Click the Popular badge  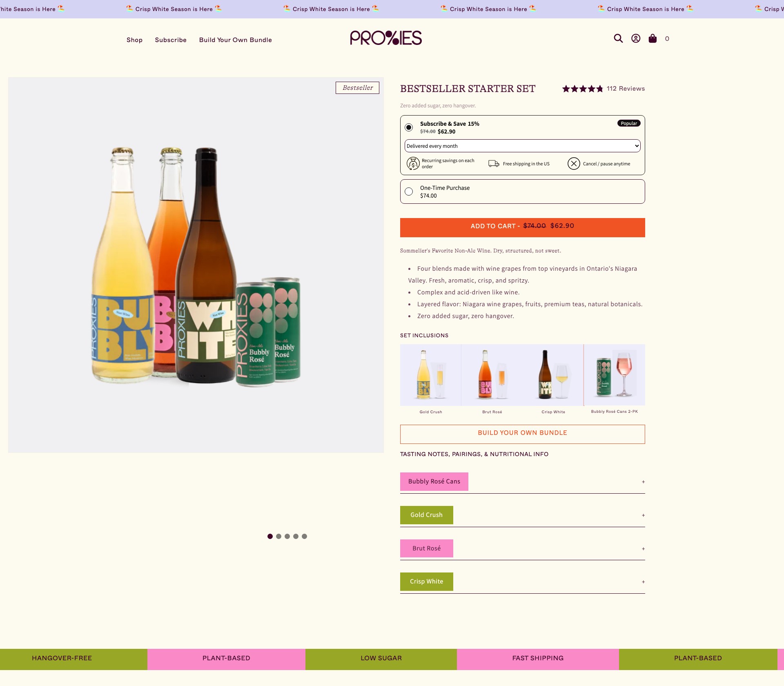629,123
